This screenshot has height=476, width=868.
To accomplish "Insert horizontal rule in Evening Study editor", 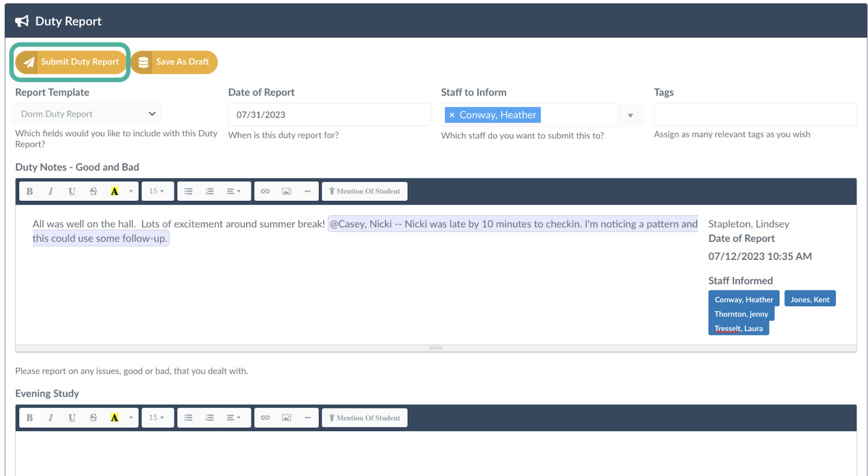I will [307, 418].
